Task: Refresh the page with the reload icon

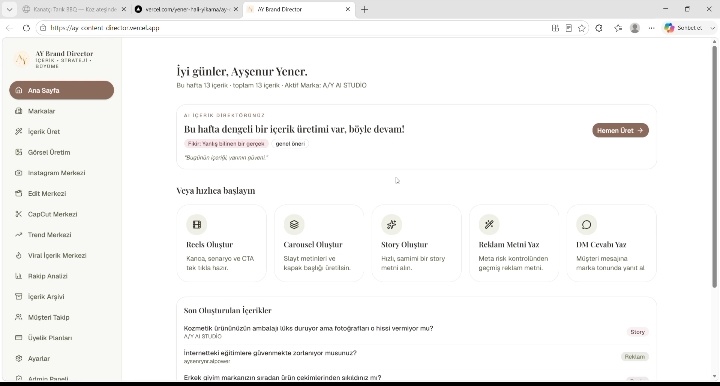Action: click(26, 28)
